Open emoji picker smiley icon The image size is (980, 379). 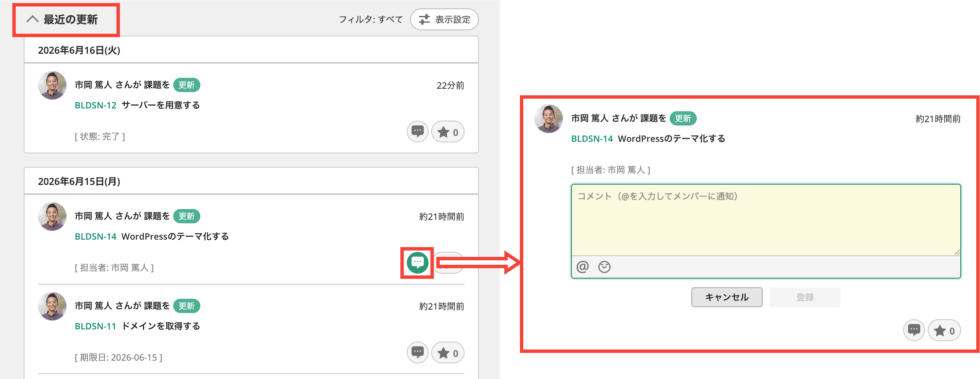604,267
